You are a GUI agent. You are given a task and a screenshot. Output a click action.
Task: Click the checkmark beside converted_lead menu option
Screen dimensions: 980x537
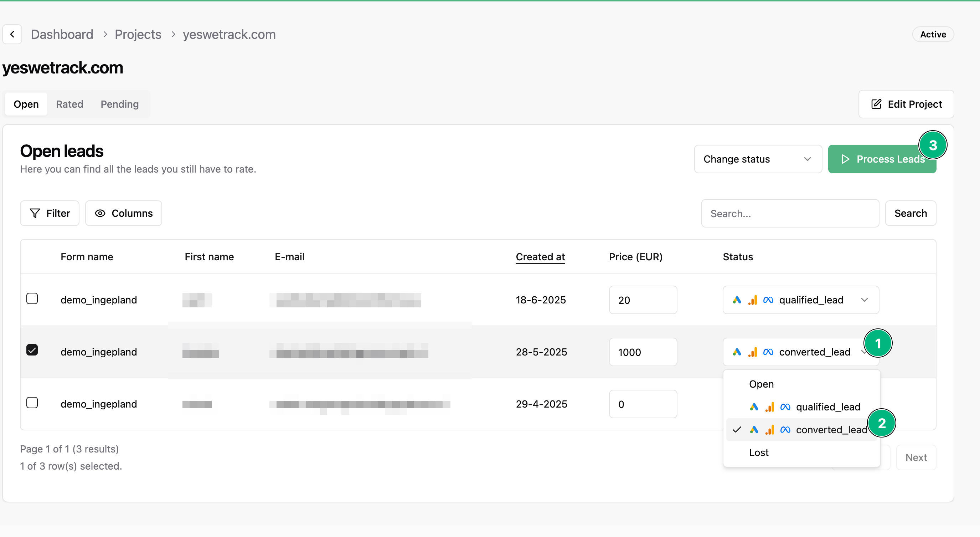pos(737,430)
